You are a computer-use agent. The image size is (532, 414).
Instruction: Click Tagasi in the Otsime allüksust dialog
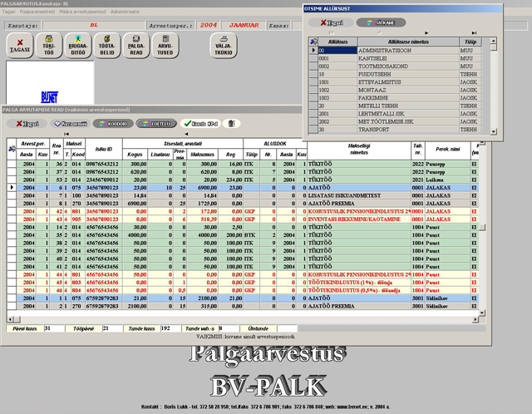tap(331, 22)
